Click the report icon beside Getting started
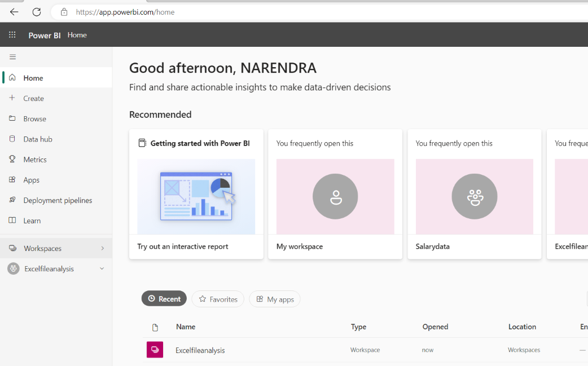Screen dimensions: 588x366 tap(142, 143)
